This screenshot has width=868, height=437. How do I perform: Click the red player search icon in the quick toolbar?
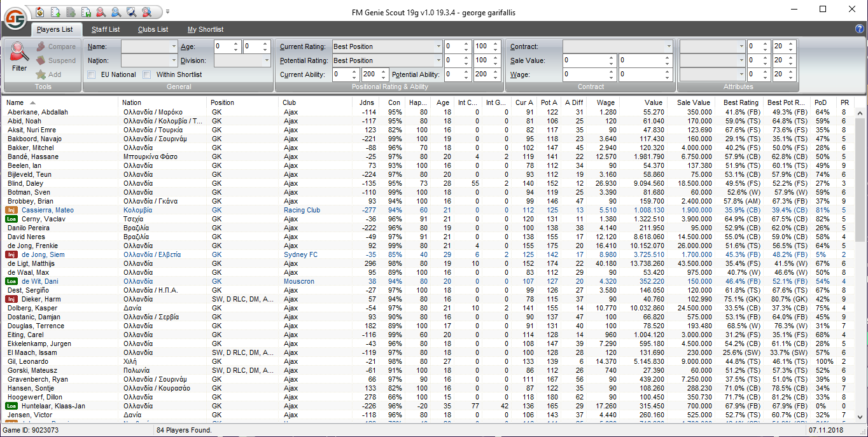[x=101, y=11]
